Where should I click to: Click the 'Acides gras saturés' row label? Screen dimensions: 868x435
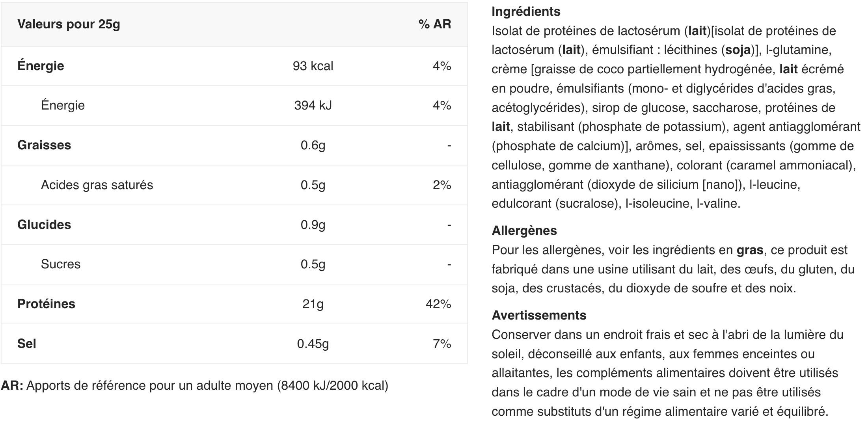(97, 185)
